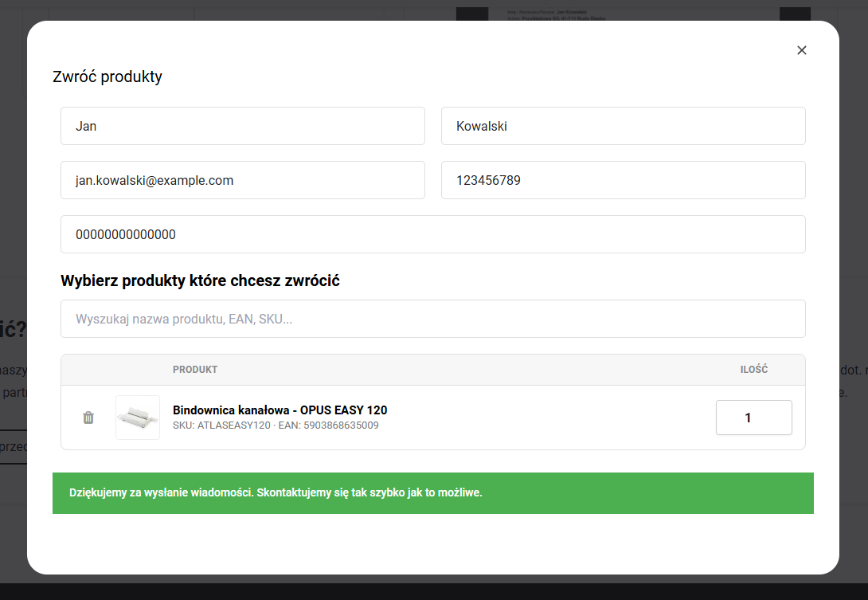Edit the email field jan.kowalski@example.com
Viewport: 868px width, 600px height.
point(242,180)
